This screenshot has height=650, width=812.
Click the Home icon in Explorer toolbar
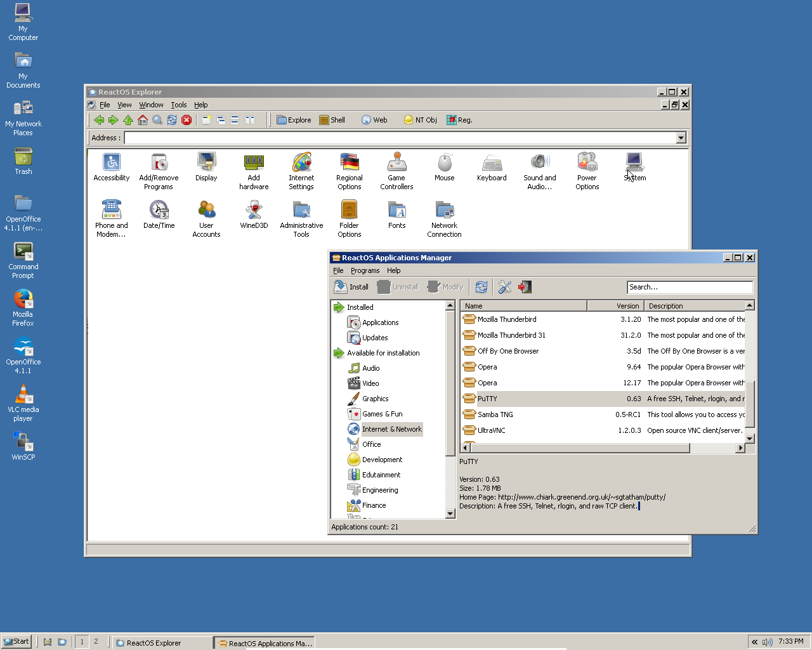click(x=143, y=120)
